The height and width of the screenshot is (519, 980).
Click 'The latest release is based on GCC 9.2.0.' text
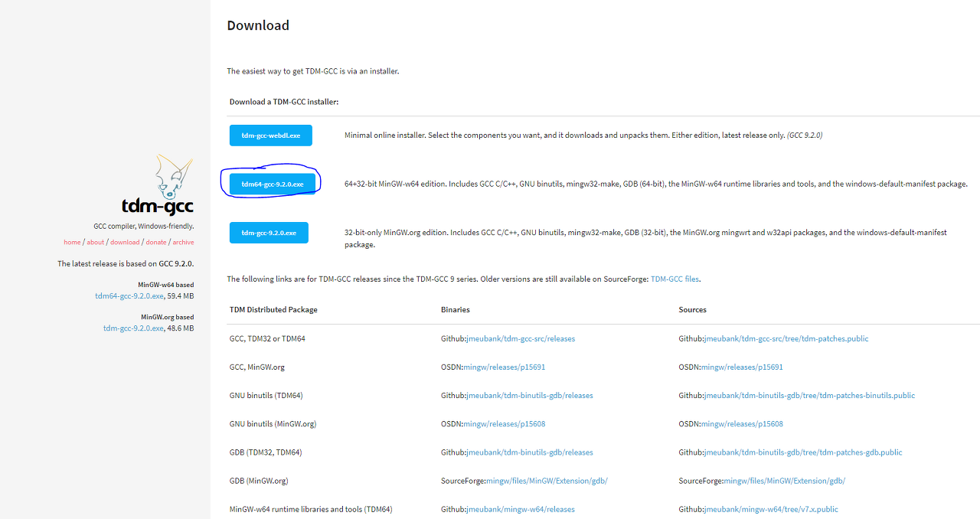click(126, 263)
